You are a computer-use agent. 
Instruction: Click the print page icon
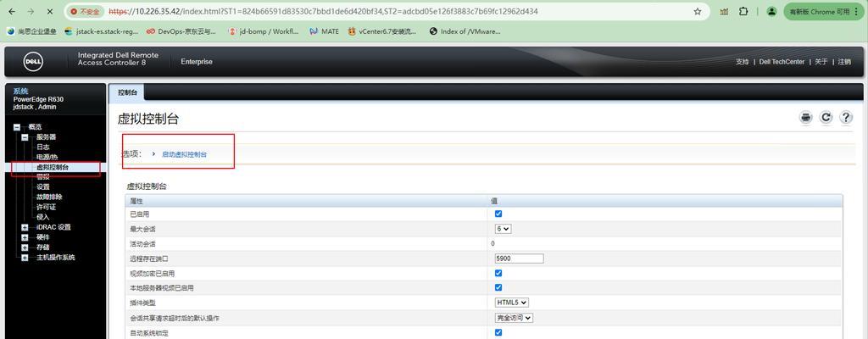coord(806,117)
